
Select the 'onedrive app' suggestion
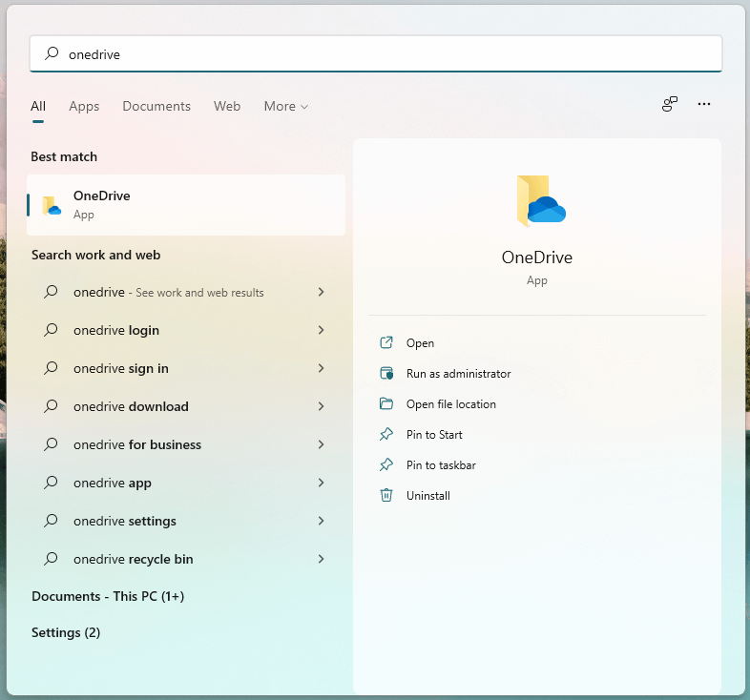click(186, 484)
